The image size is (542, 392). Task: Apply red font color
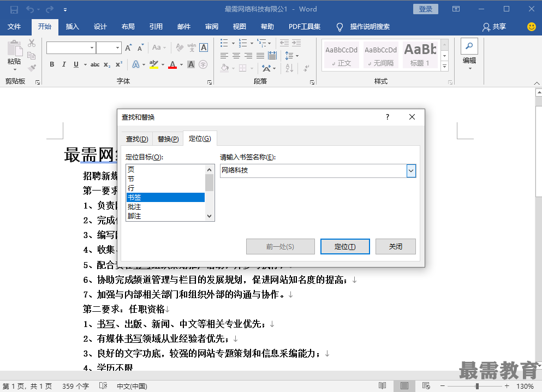[172, 64]
